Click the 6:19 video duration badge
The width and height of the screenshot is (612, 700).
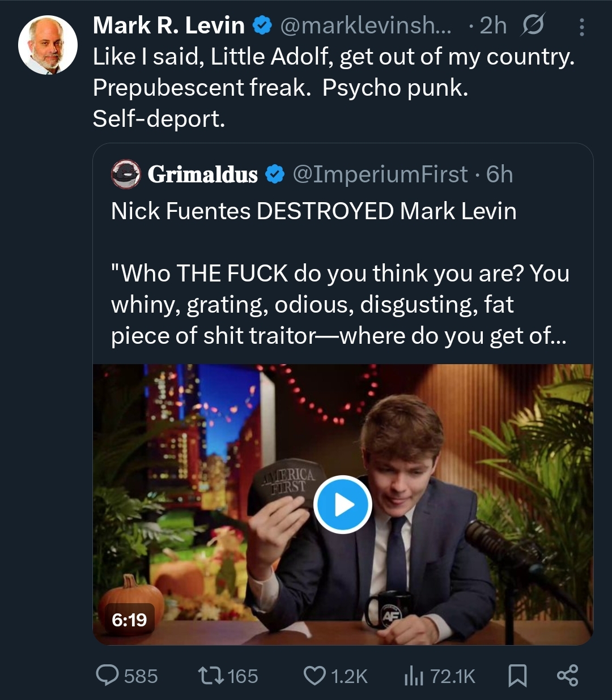pyautogui.click(x=129, y=620)
